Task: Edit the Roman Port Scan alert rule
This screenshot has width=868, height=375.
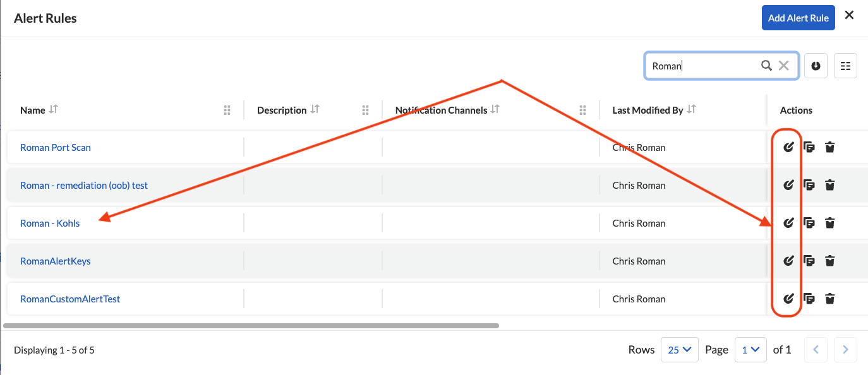Action: [x=788, y=148]
